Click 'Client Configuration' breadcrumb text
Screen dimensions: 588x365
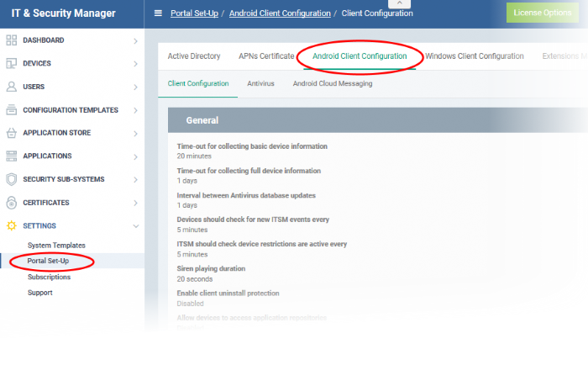click(x=377, y=13)
